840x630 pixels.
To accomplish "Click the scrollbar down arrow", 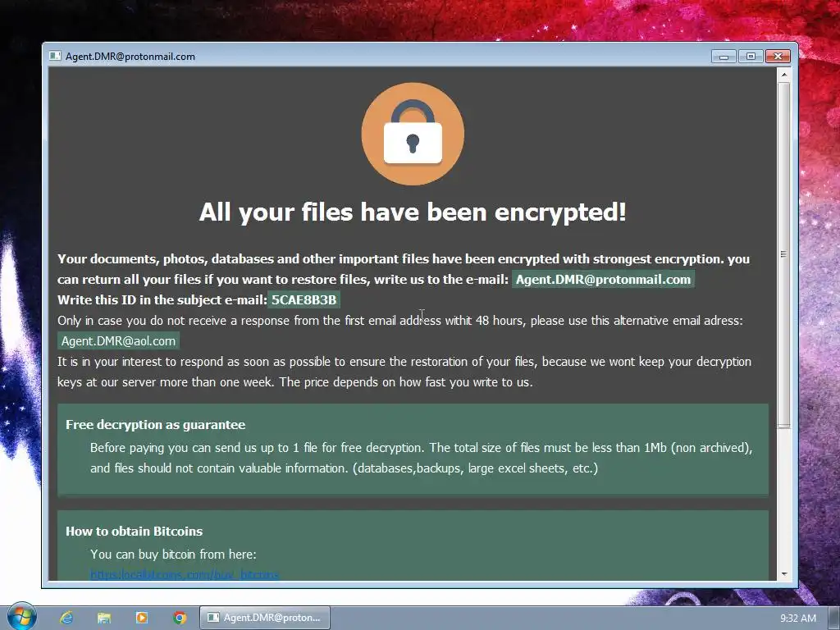I will pos(784,573).
